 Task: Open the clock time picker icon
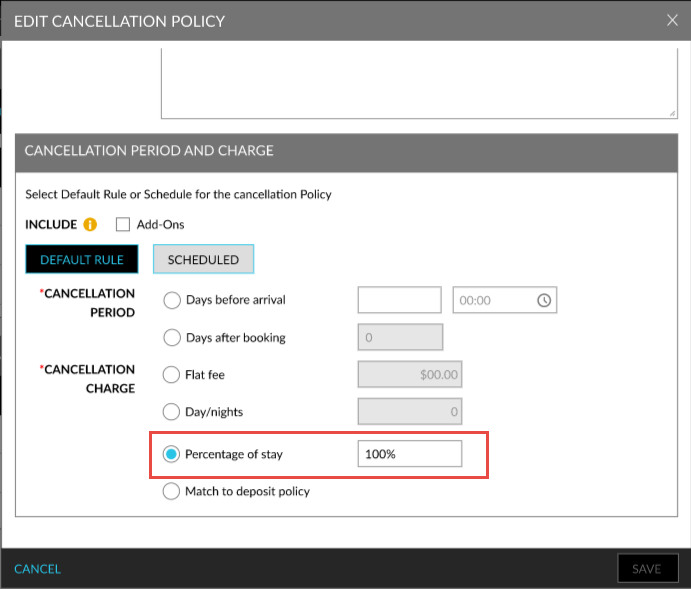click(544, 300)
